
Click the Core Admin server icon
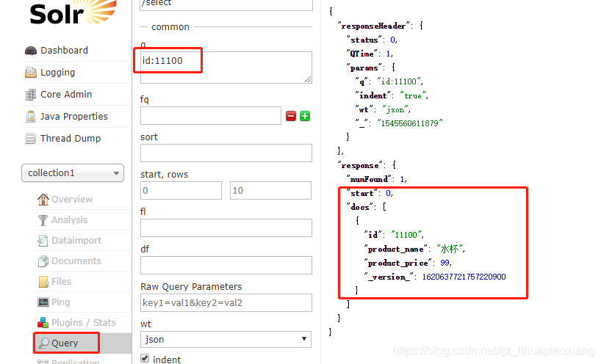pos(31,95)
